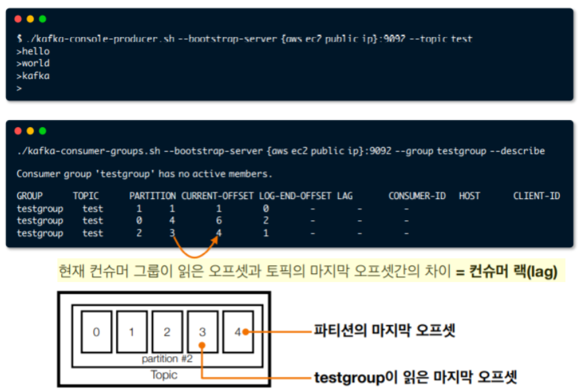Select the kafka-consumer-groups.sh --describe command line

click(x=281, y=151)
